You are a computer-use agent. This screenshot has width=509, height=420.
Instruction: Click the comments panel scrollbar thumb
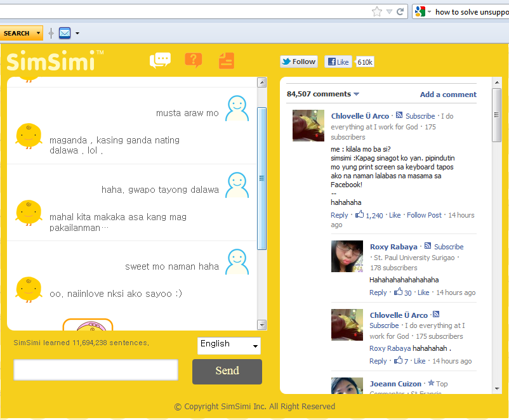(497, 115)
